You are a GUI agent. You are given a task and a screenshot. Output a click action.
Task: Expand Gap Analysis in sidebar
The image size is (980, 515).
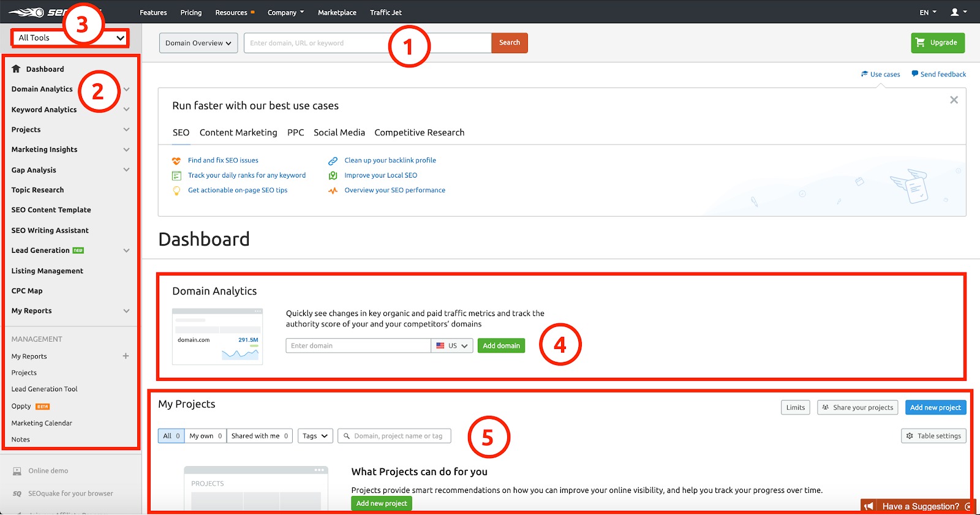point(126,170)
